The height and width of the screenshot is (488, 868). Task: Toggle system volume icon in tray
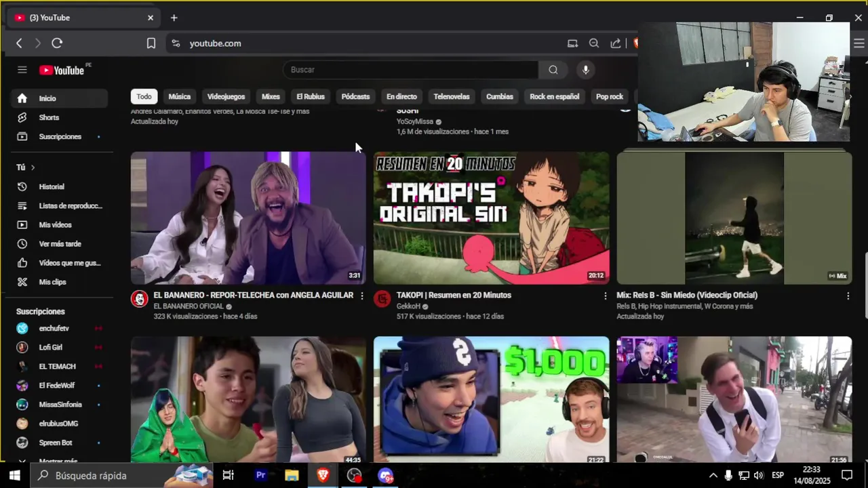[x=758, y=475]
